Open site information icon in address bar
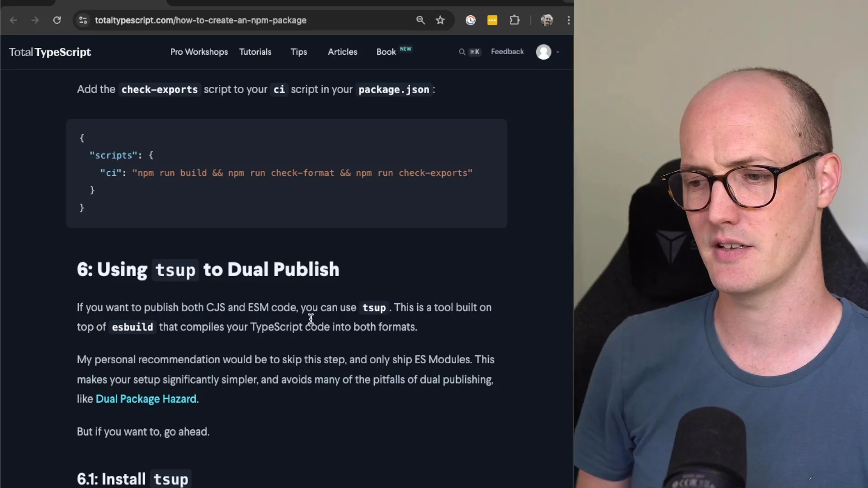This screenshot has width=868, height=488. coord(83,20)
